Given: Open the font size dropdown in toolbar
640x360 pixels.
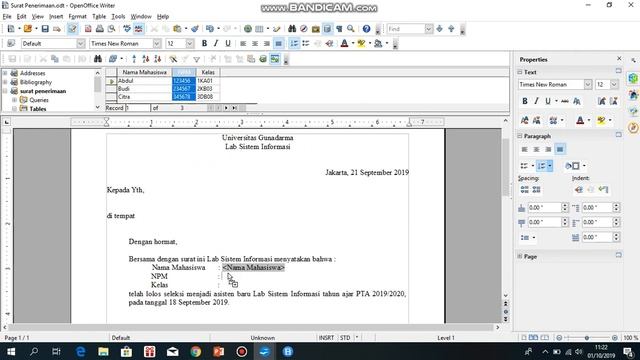Looking at the screenshot, I should pos(190,43).
